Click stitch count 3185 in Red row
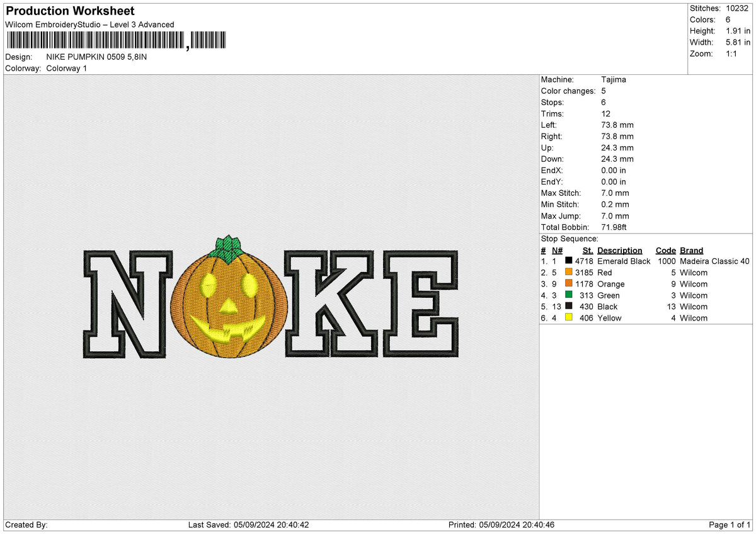The height and width of the screenshot is (534, 756). pyautogui.click(x=585, y=272)
